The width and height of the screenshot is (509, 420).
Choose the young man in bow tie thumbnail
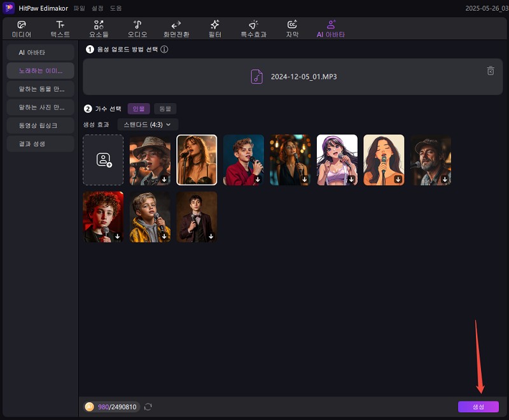[x=197, y=217]
